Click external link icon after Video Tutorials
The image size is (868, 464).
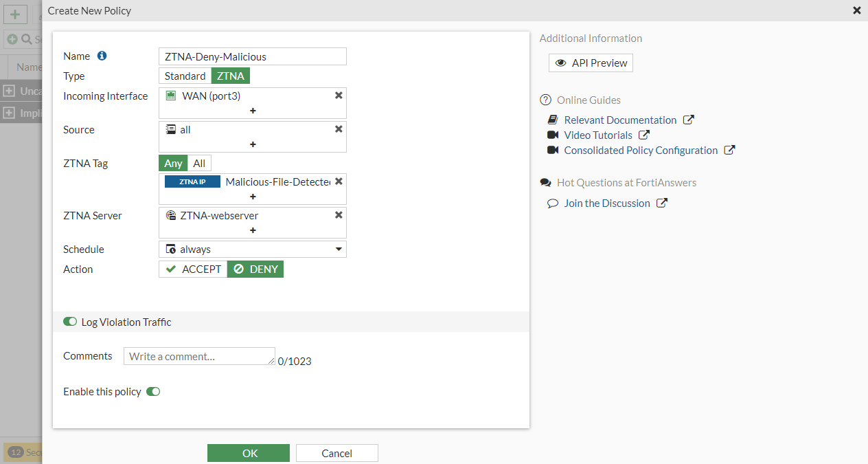pos(644,135)
